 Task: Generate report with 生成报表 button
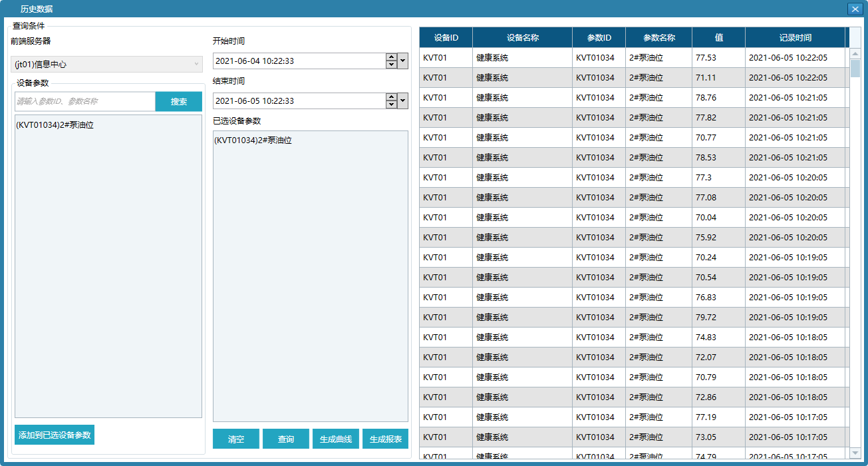(x=386, y=439)
